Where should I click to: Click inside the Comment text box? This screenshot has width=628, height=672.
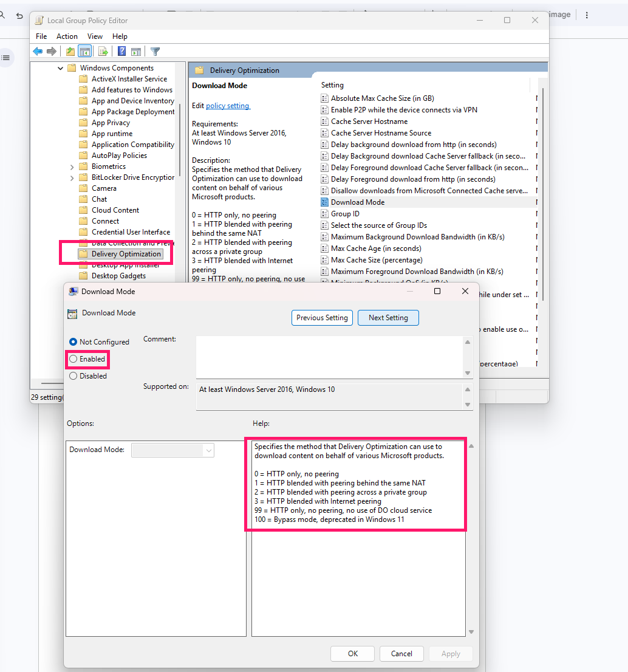[x=329, y=357]
